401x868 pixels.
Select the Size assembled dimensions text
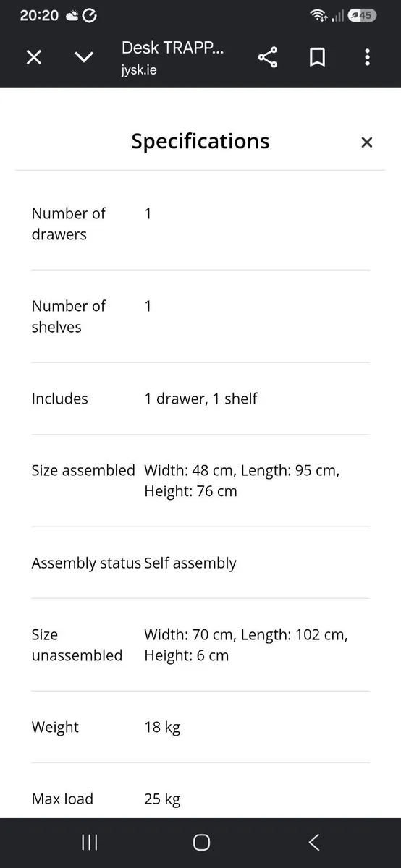(x=242, y=481)
